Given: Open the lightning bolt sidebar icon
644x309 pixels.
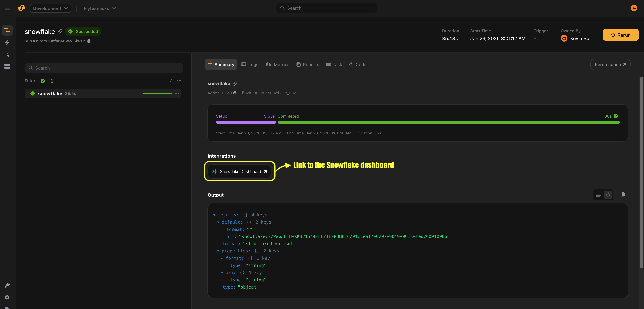Looking at the screenshot, I should coord(7,42).
